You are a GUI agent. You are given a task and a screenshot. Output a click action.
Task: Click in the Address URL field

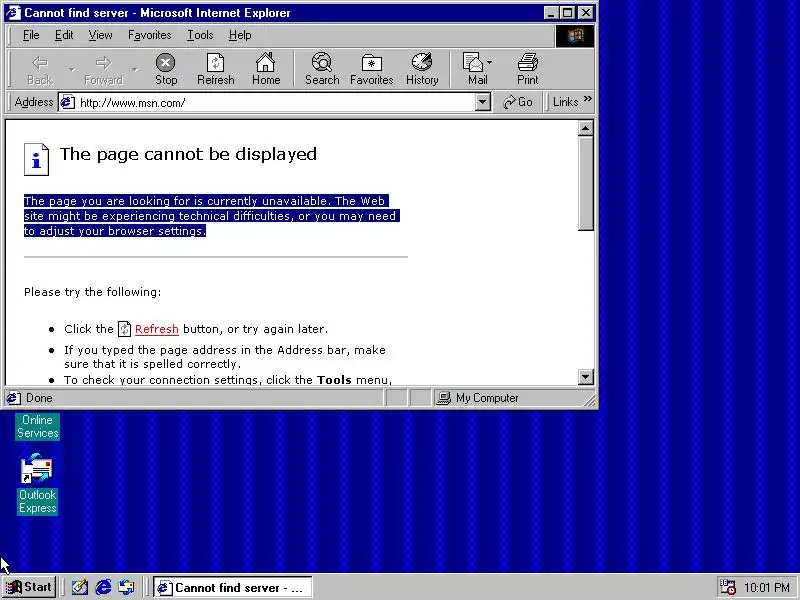pos(276,103)
